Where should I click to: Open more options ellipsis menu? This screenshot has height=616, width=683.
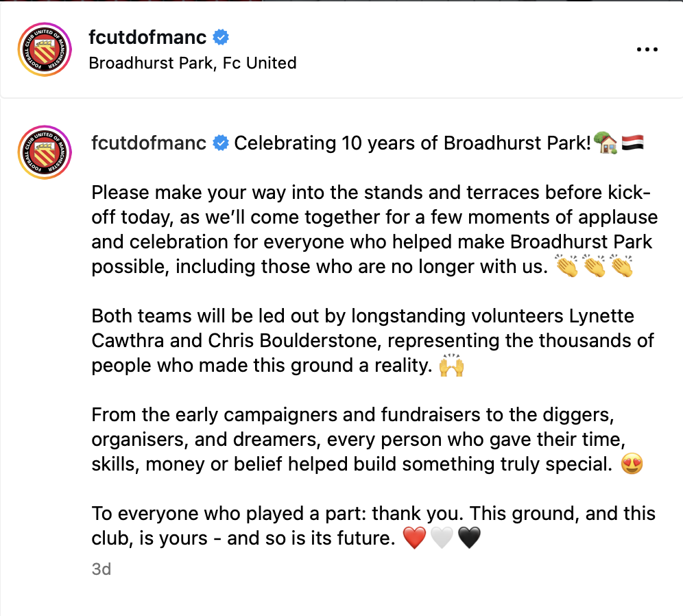(647, 49)
